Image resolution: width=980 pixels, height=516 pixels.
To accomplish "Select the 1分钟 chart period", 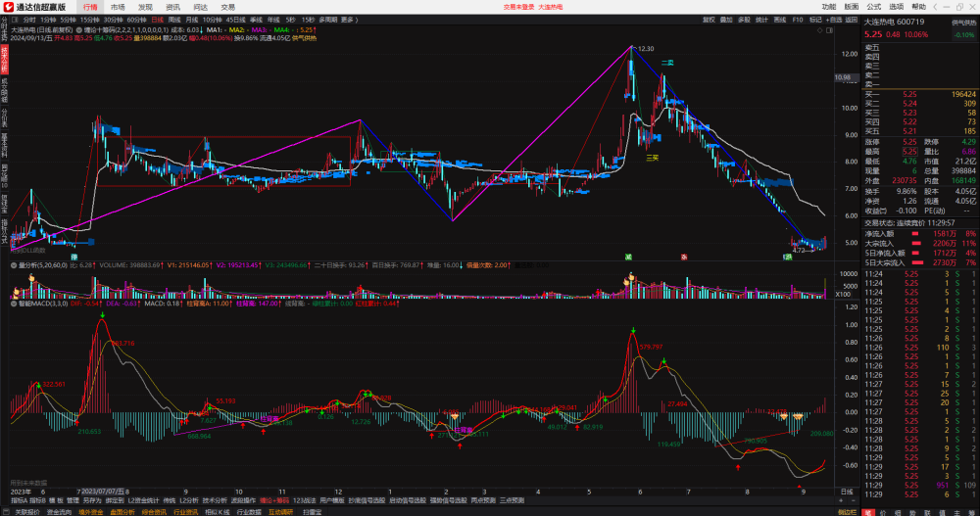I will (x=49, y=20).
